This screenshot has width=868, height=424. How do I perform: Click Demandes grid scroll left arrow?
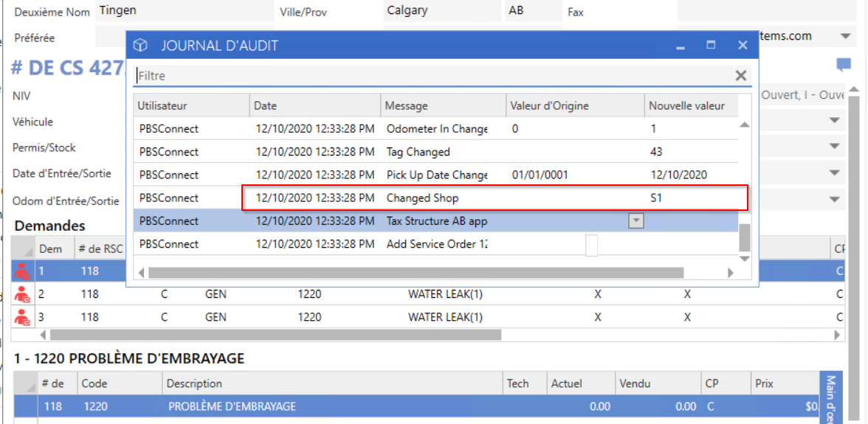tap(43, 335)
